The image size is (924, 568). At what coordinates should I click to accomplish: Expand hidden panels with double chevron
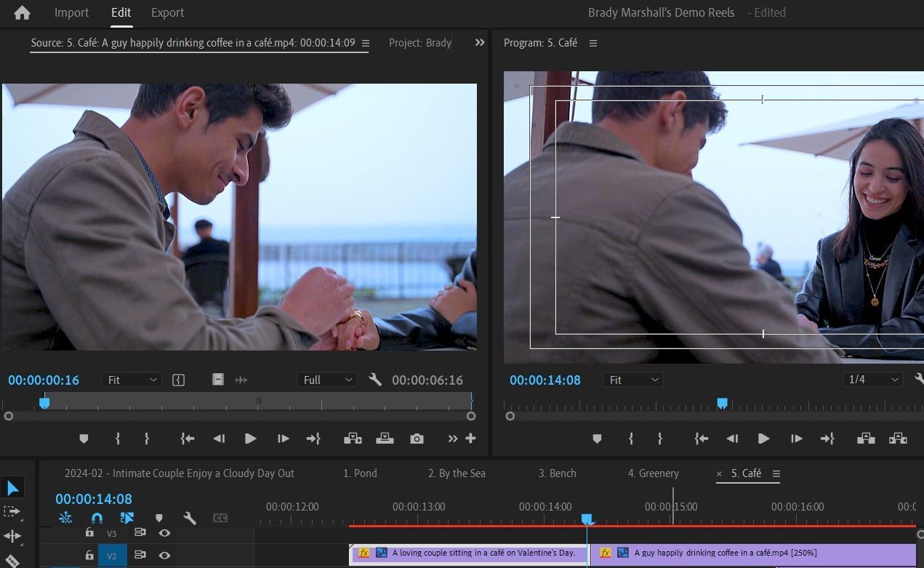(x=480, y=43)
